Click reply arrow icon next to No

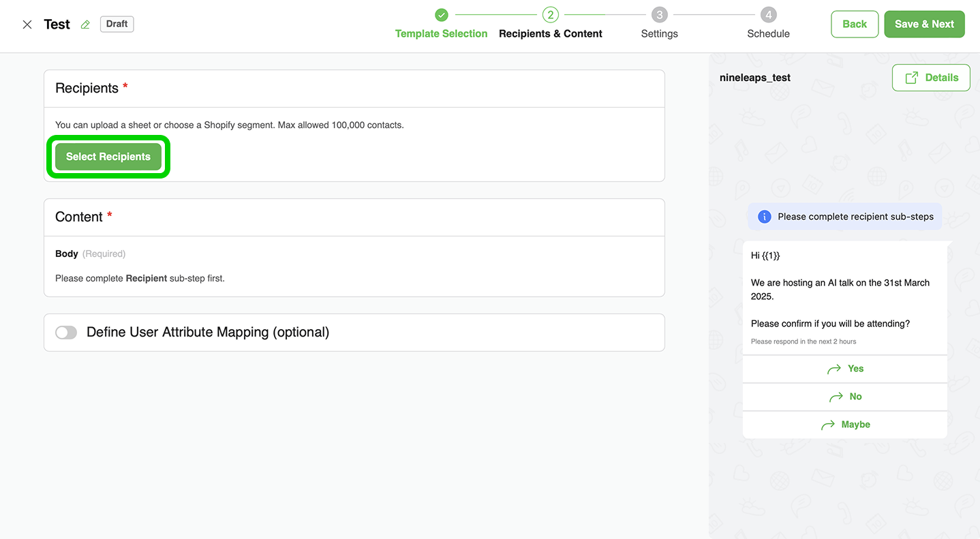(836, 397)
